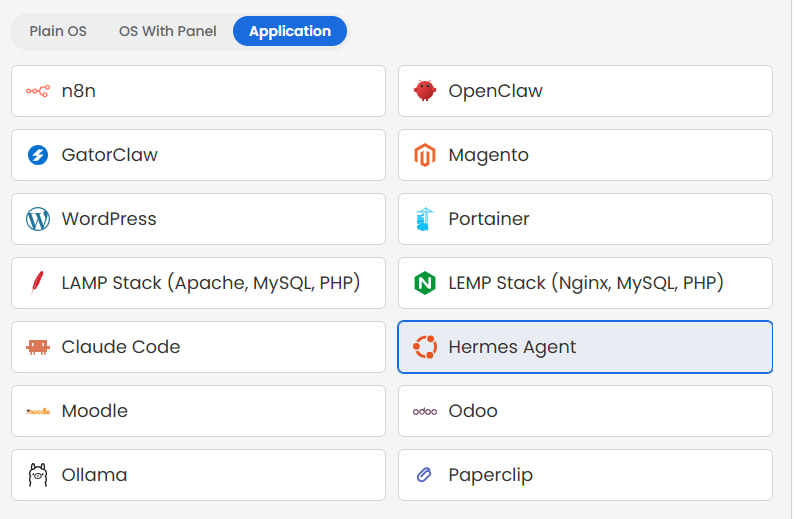
Task: Select the Claude Code label
Action: pos(121,347)
